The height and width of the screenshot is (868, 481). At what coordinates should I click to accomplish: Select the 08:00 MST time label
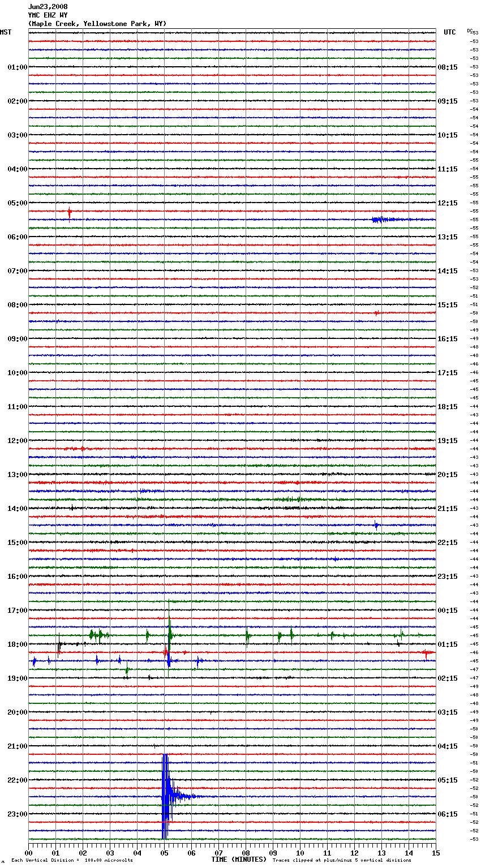(x=18, y=305)
